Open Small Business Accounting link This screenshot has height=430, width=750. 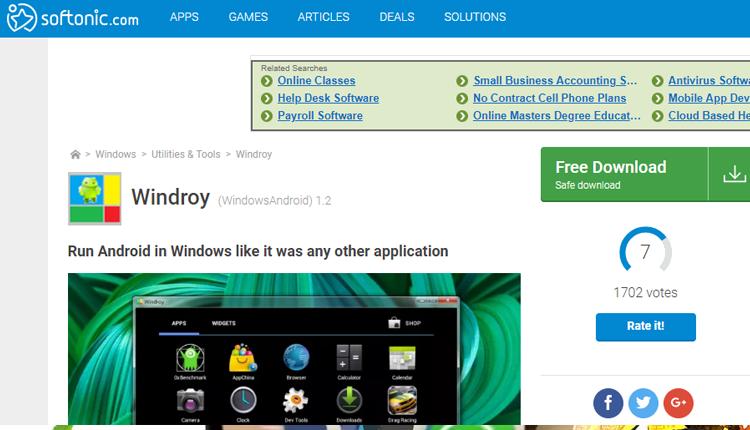[555, 81]
